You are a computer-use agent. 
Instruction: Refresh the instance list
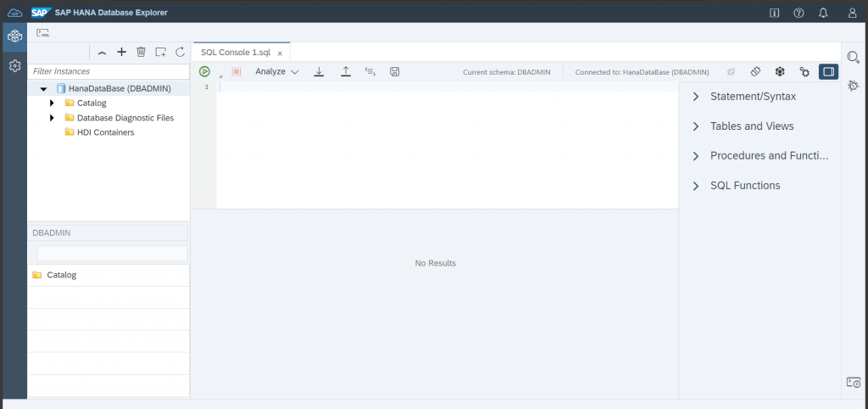(x=180, y=52)
